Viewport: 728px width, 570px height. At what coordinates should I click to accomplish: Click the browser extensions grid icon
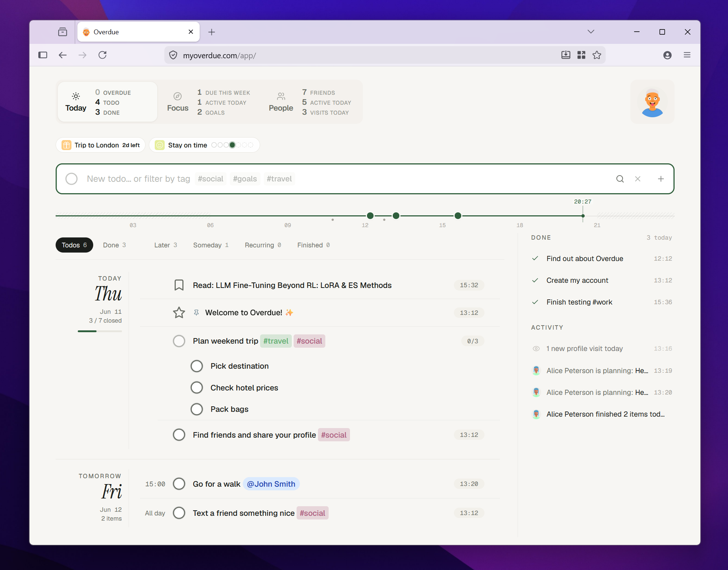point(581,55)
